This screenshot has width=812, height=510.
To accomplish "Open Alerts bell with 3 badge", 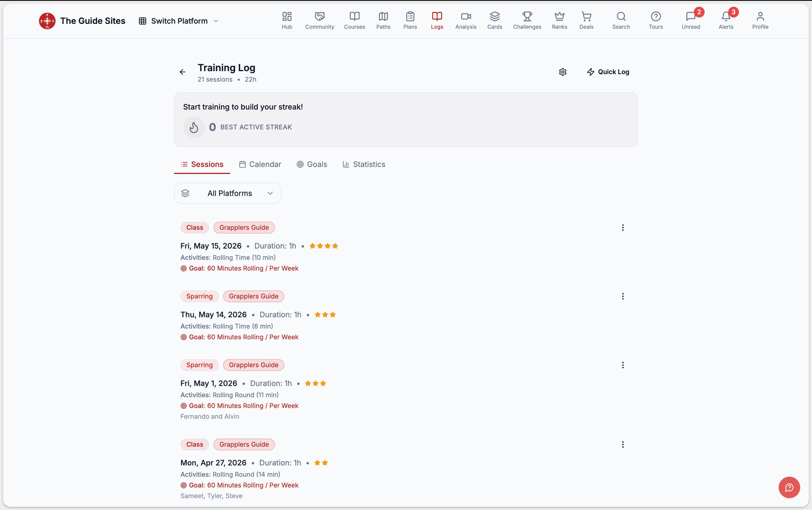I will pyautogui.click(x=726, y=21).
